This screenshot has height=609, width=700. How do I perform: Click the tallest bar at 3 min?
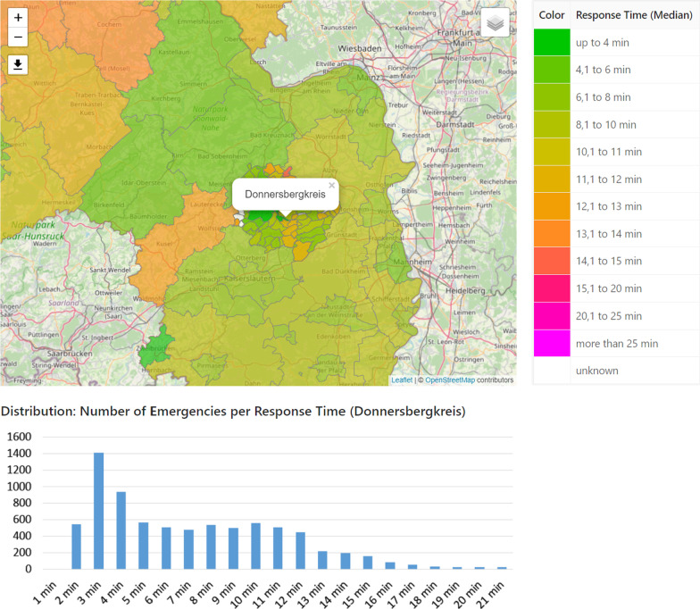98,511
